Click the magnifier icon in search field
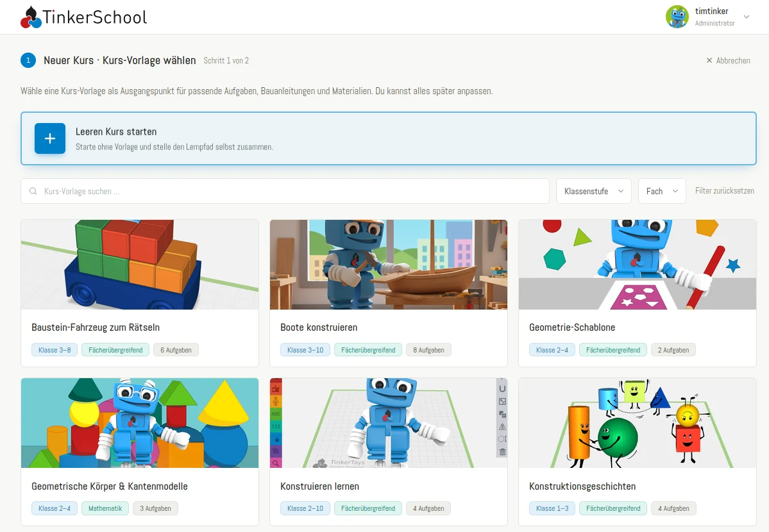 [x=33, y=191]
